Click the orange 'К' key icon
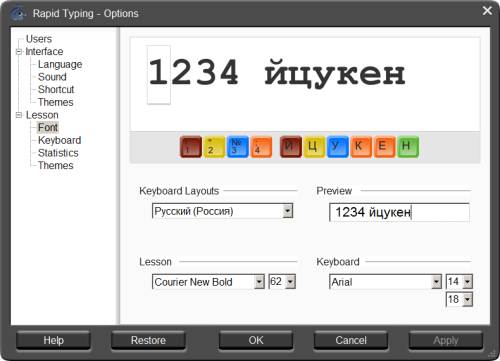 coord(361,146)
